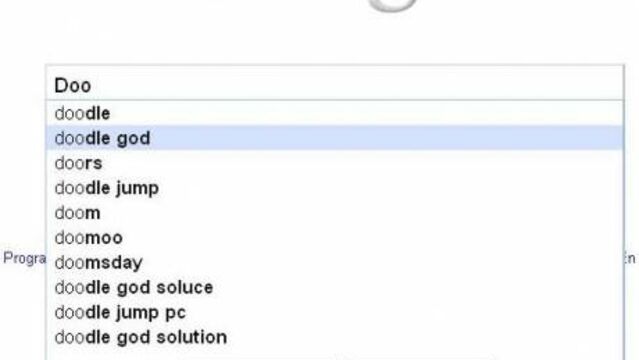Click the partial round logo at top
The image size is (639, 360).
(392, 5)
